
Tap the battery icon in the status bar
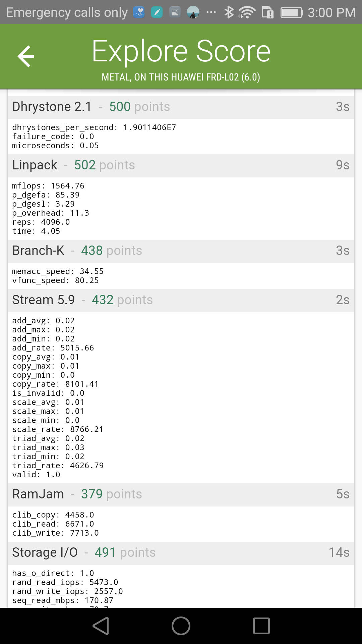pos(292,13)
